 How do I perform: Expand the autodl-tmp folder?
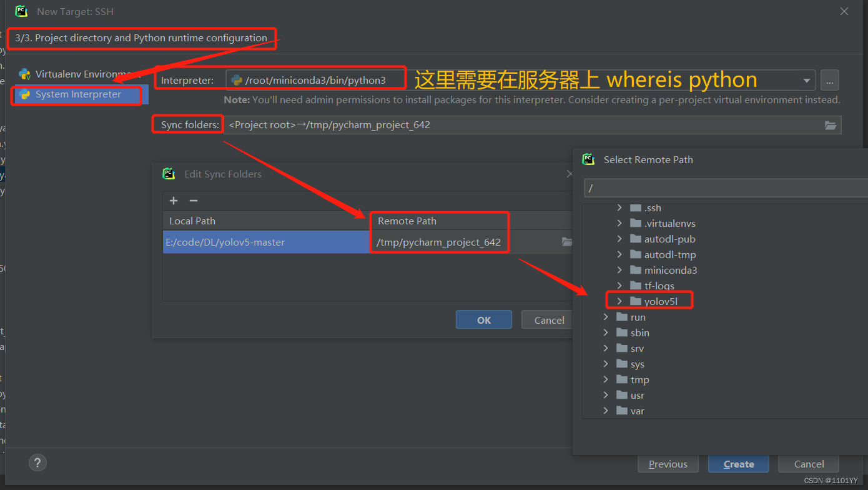point(619,254)
